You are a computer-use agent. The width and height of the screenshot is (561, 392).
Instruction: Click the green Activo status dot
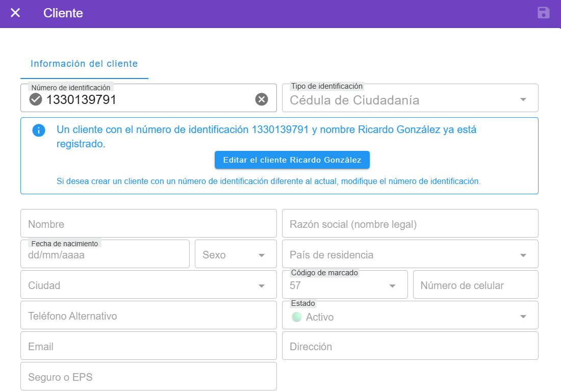(x=296, y=317)
